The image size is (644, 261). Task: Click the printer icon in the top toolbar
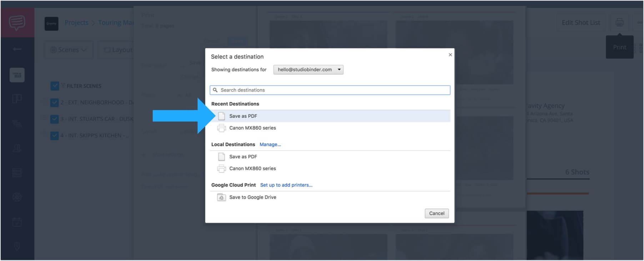tap(620, 23)
